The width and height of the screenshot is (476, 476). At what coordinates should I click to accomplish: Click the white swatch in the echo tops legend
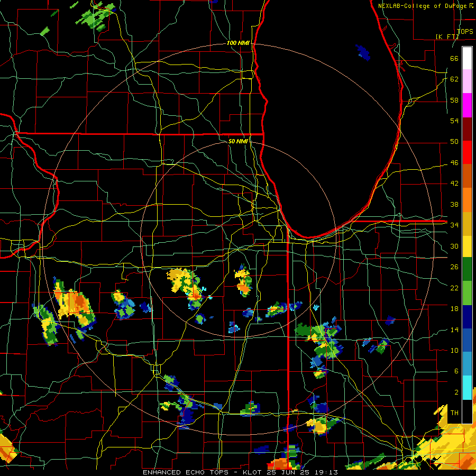(467, 58)
